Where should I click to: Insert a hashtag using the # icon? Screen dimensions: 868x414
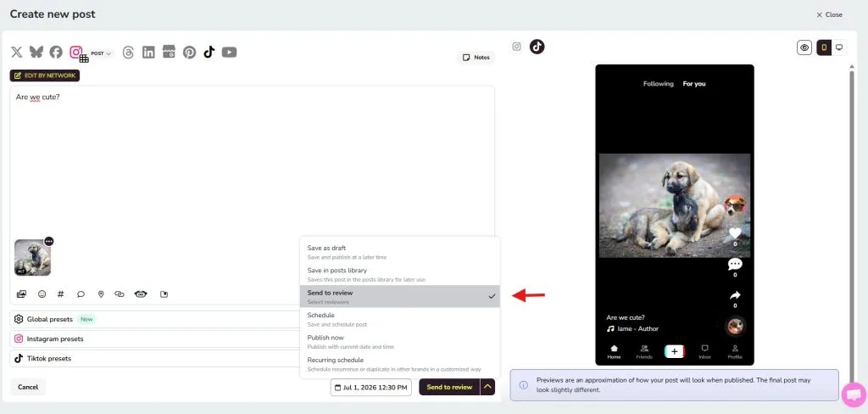[x=61, y=294]
